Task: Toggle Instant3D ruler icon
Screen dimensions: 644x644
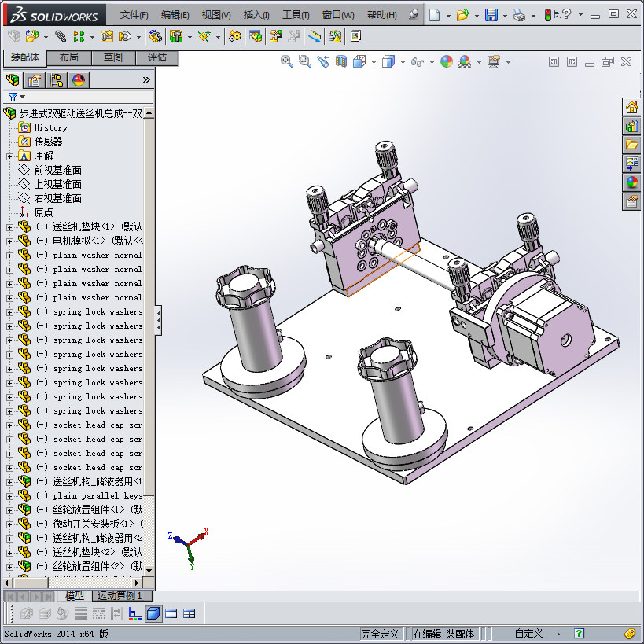Action: pos(315,36)
